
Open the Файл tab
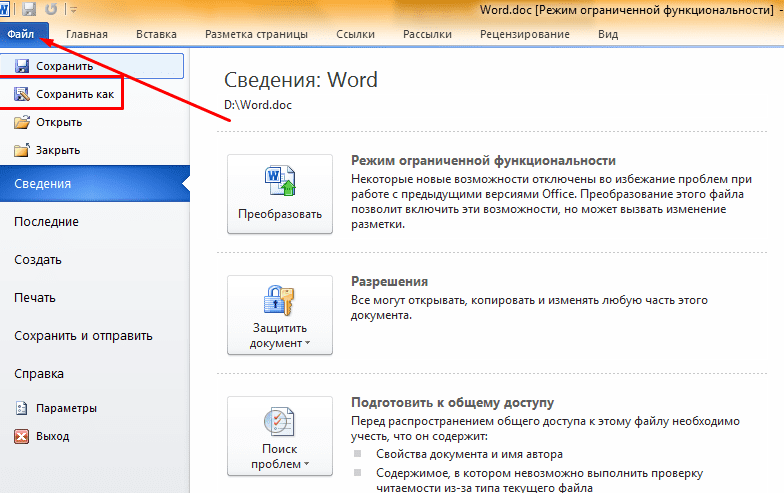tap(21, 34)
